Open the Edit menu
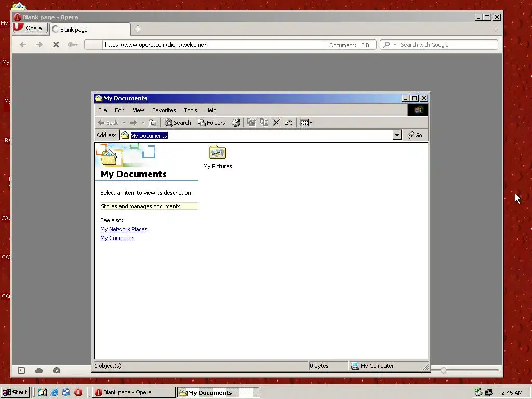The height and width of the screenshot is (399, 532). [x=119, y=110]
